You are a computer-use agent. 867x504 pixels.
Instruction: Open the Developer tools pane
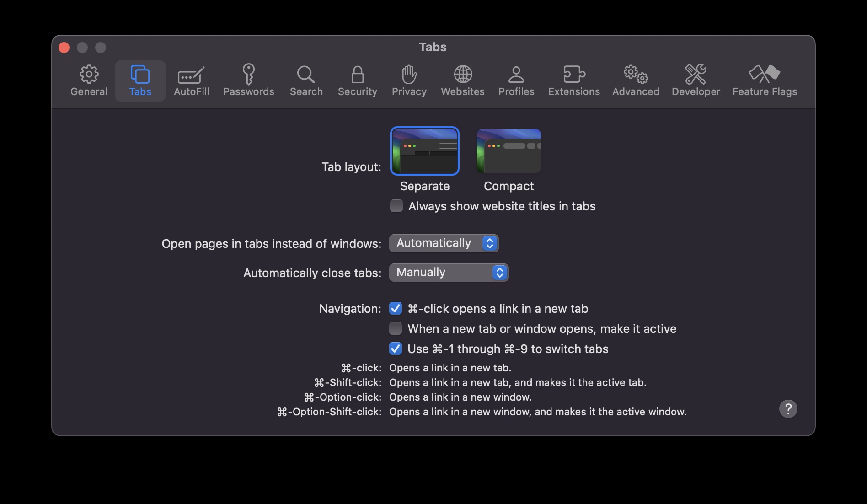696,81
